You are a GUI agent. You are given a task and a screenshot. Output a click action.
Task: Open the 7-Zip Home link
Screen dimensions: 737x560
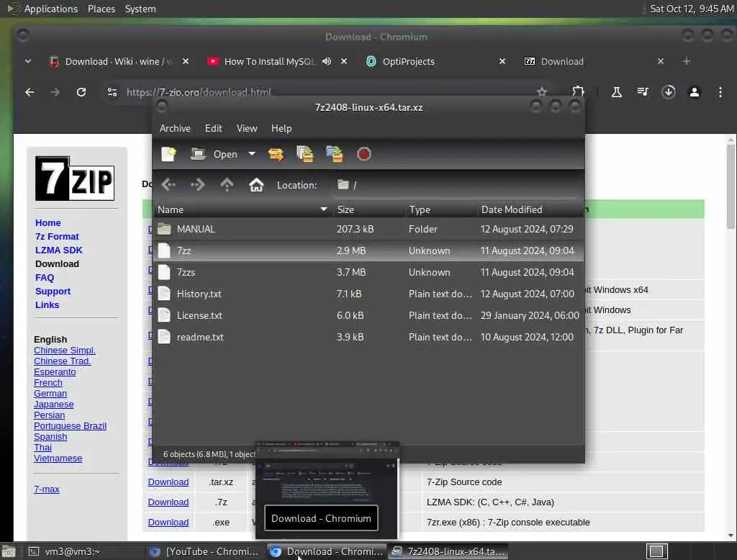click(48, 223)
